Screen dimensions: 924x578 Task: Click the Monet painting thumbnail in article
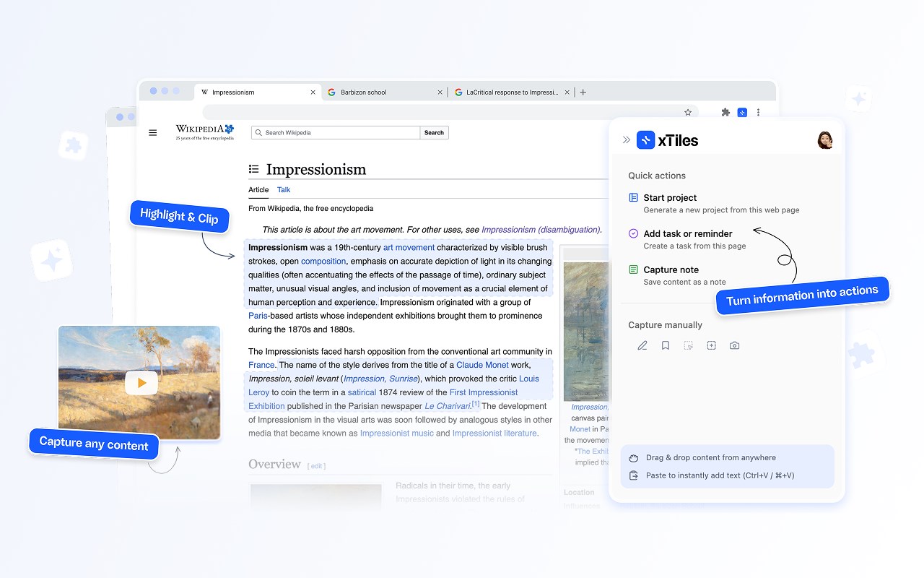[x=586, y=331]
